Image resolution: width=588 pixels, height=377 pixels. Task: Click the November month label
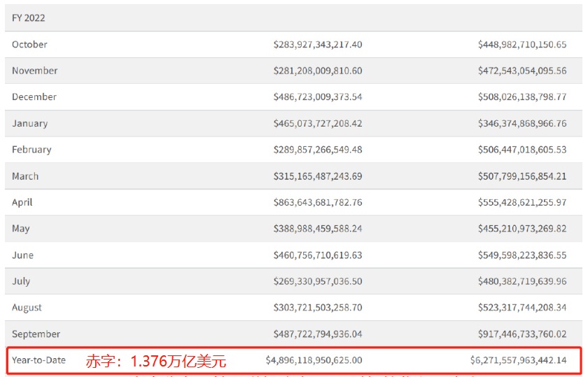pyautogui.click(x=34, y=71)
